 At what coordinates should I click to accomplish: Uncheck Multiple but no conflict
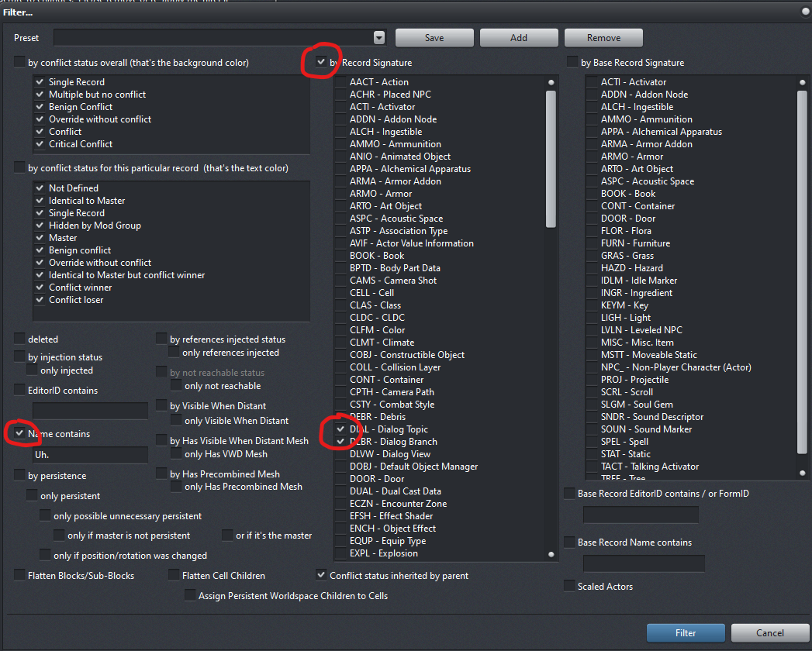tap(40, 95)
